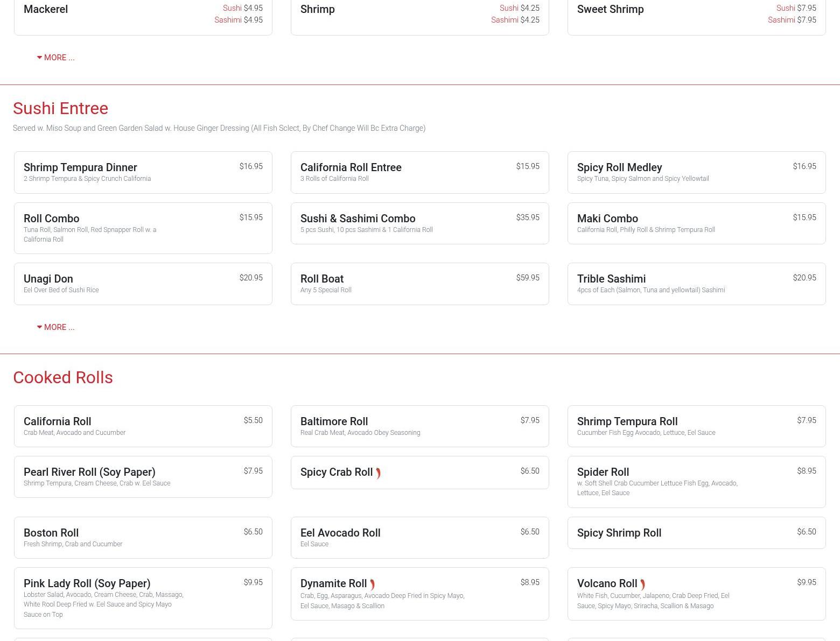Click the chili pepper icon beside Spicy Crab Roll

point(378,473)
